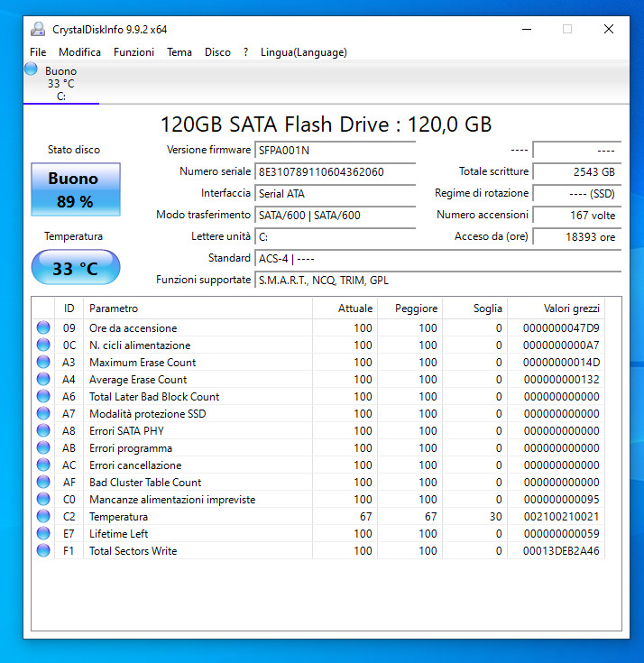Click the raw value 0000000047D9
The height and width of the screenshot is (663, 644).
(561, 327)
